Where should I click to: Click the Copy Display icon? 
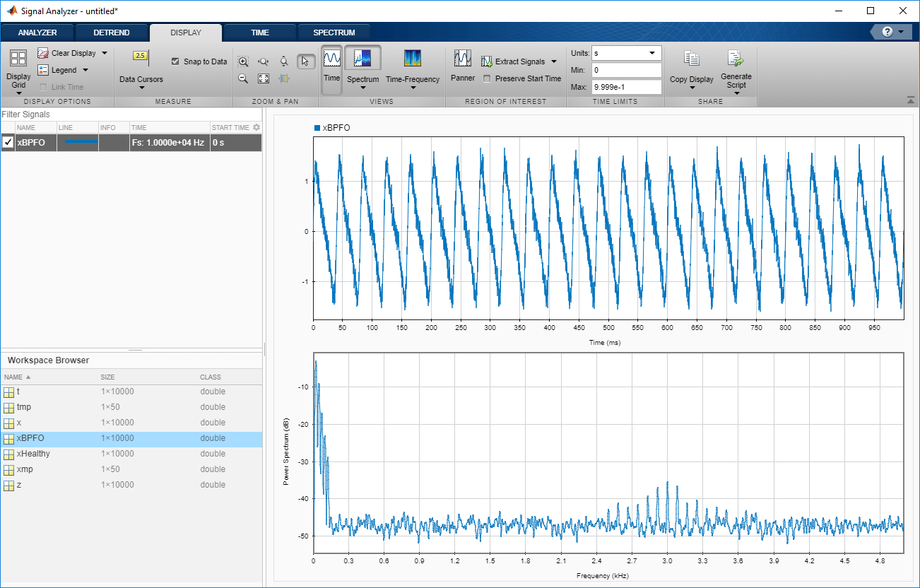click(692, 59)
